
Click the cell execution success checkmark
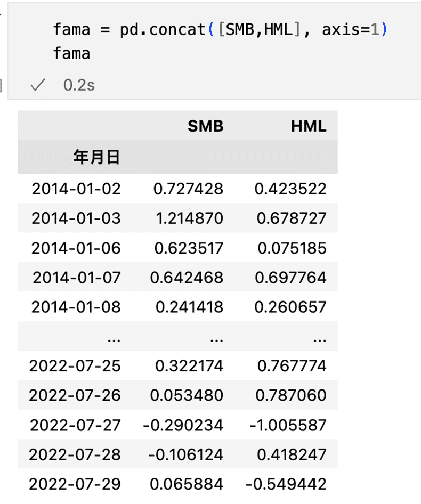point(36,85)
